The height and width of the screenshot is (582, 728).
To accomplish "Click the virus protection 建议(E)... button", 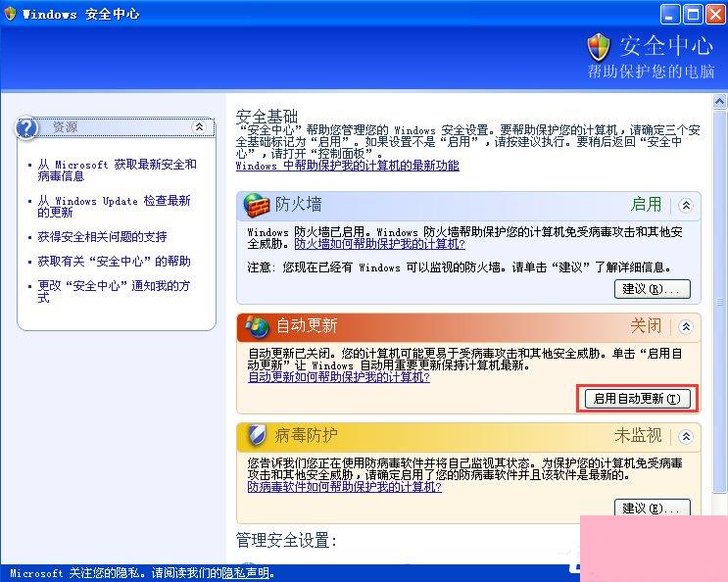I will pos(652,508).
